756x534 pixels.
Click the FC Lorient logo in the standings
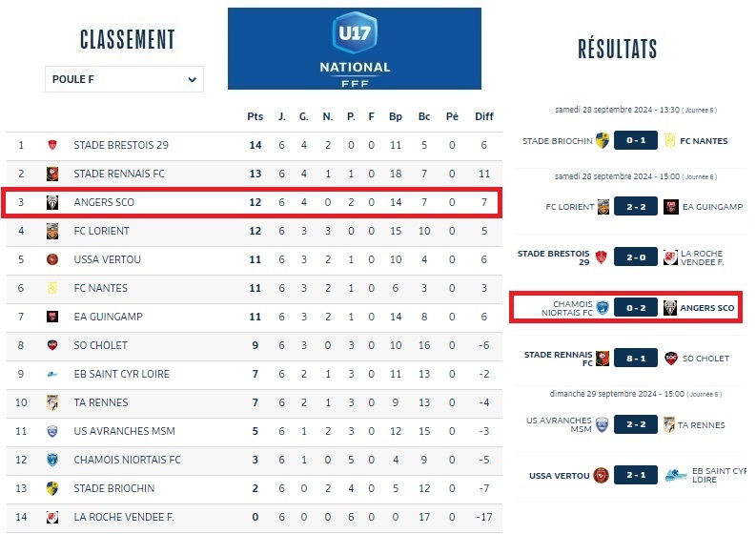(x=52, y=231)
